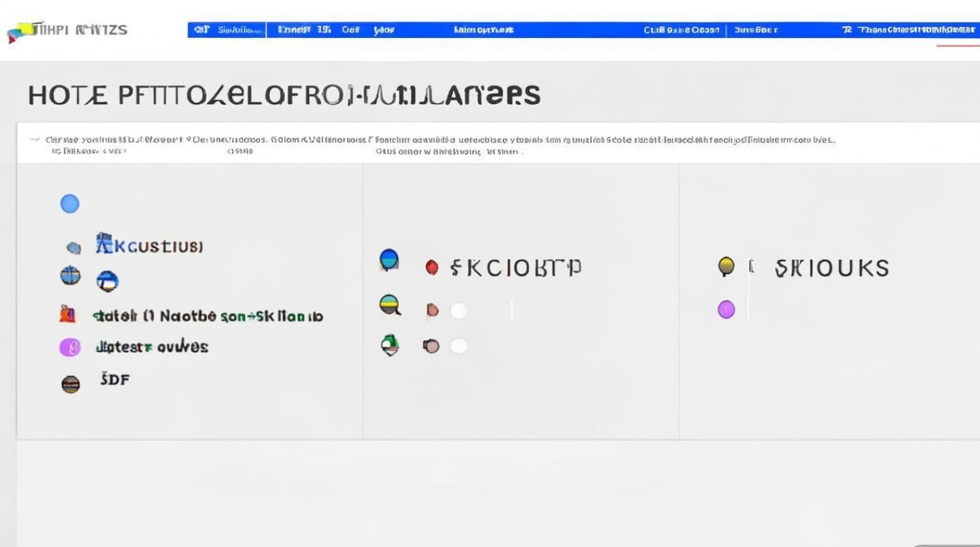Click the striped brown circle icon beside SDF

pos(71,384)
